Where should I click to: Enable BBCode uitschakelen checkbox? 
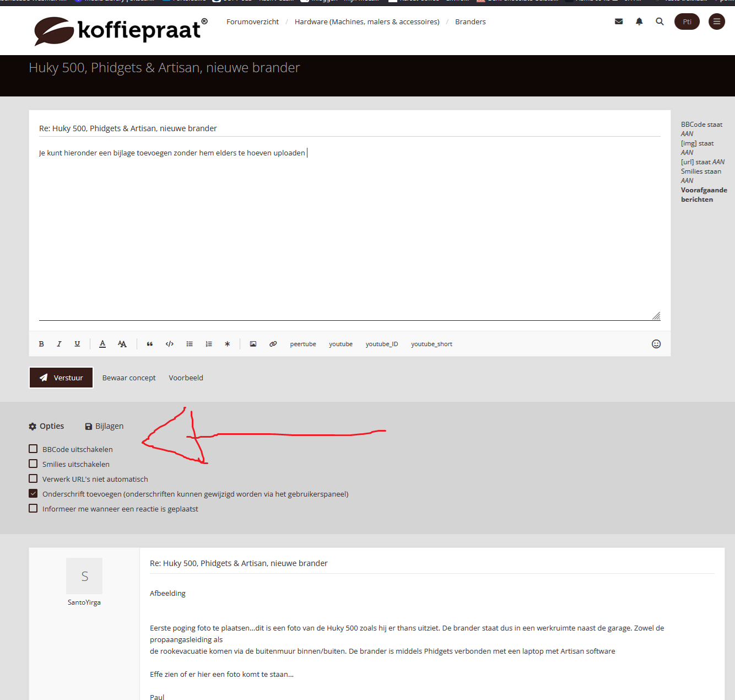coord(33,449)
